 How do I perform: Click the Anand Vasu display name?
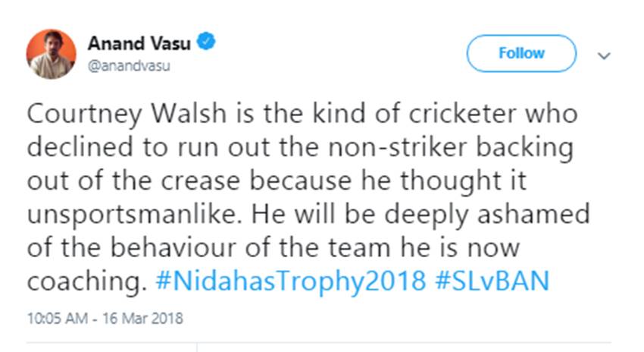[141, 42]
